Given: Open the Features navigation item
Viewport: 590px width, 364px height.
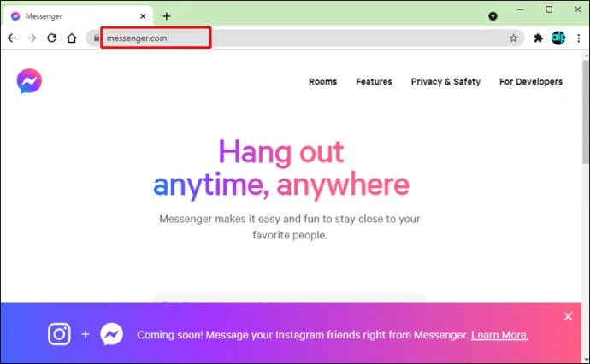Looking at the screenshot, I should pyautogui.click(x=374, y=81).
